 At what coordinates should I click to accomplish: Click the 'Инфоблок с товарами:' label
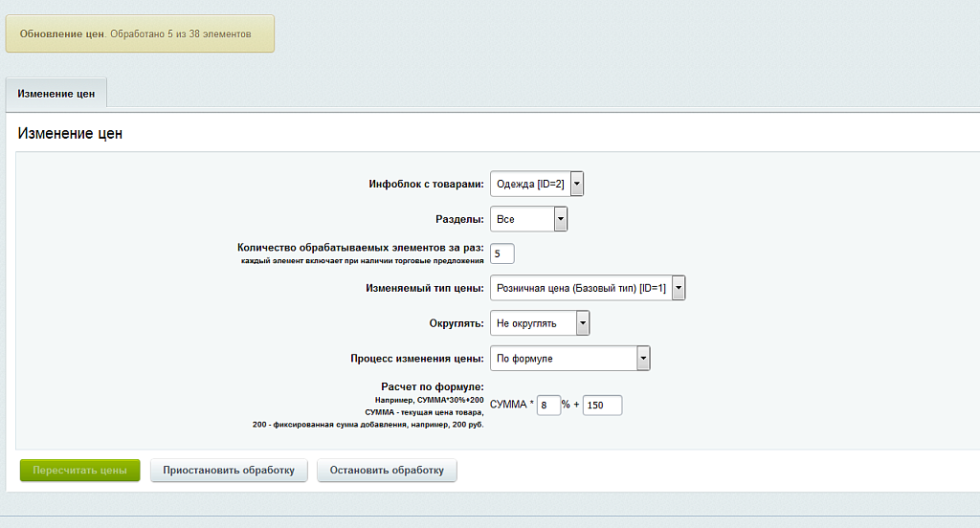tap(426, 184)
